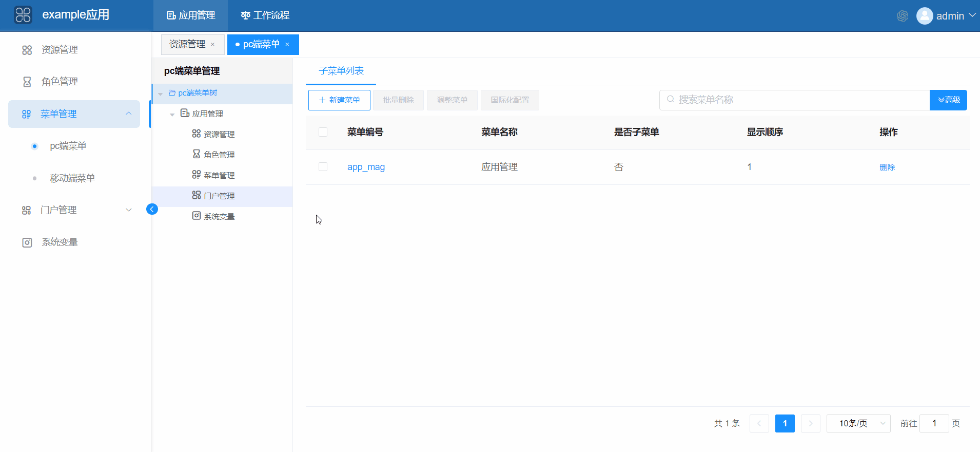Select pc端菜单 in the sidebar submenu
This screenshot has height=452, width=980.
pyautogui.click(x=68, y=146)
